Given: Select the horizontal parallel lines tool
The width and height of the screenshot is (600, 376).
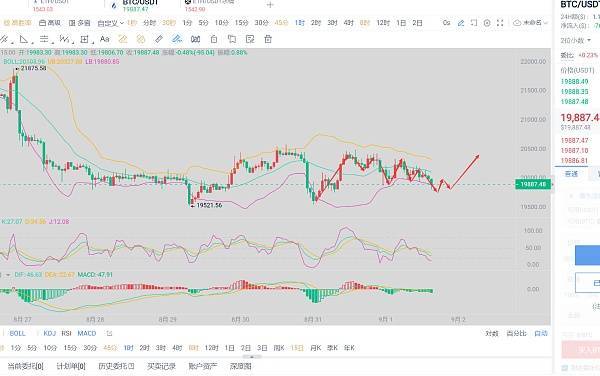Looking at the screenshot, I should 44,39.
